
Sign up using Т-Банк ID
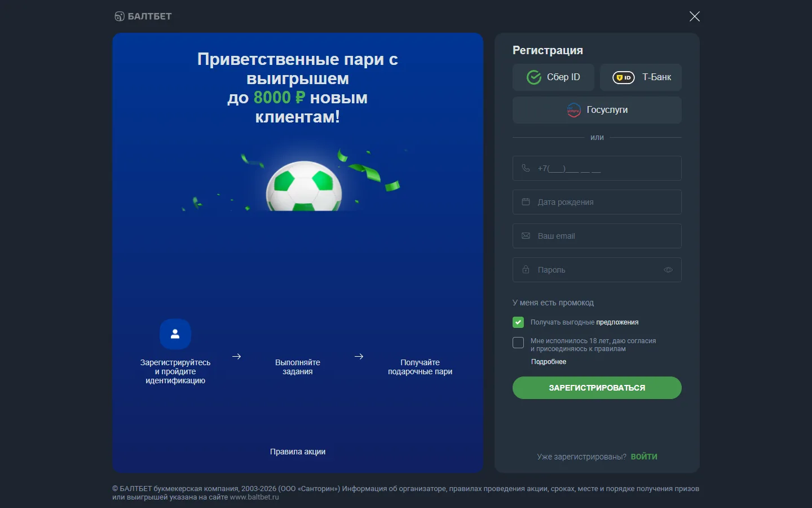pyautogui.click(x=641, y=77)
